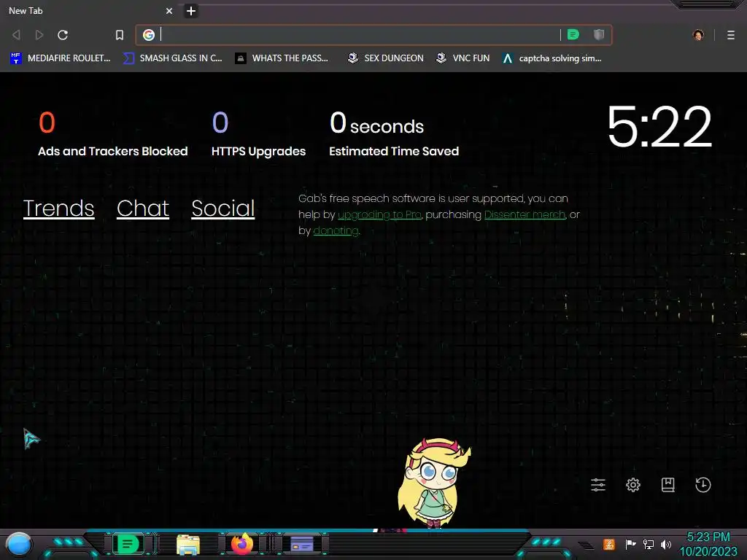Open the Dissenter taskbar icon
This screenshot has height=560, width=747.
(128, 544)
